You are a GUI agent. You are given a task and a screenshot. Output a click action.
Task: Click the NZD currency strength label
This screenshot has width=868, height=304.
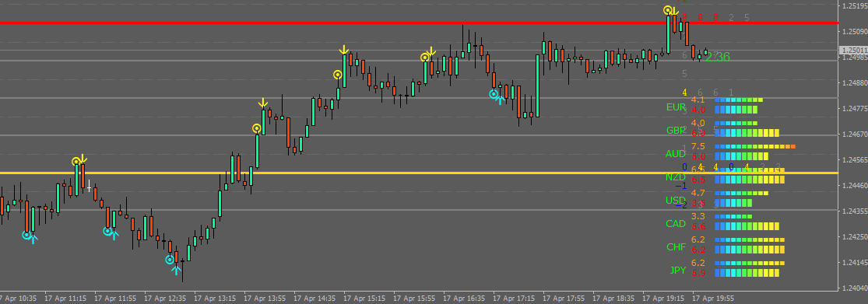[676, 177]
